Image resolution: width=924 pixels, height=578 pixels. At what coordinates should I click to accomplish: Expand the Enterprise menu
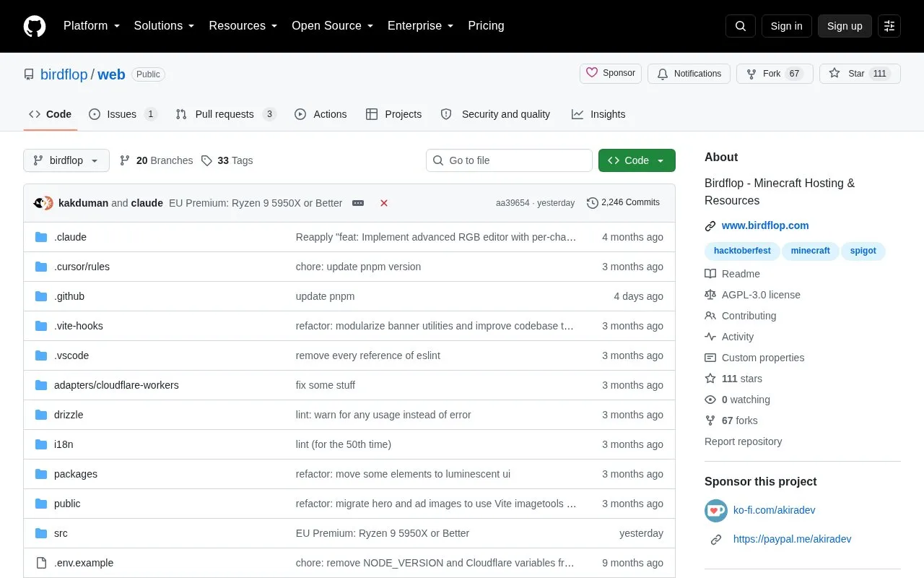[x=421, y=26]
